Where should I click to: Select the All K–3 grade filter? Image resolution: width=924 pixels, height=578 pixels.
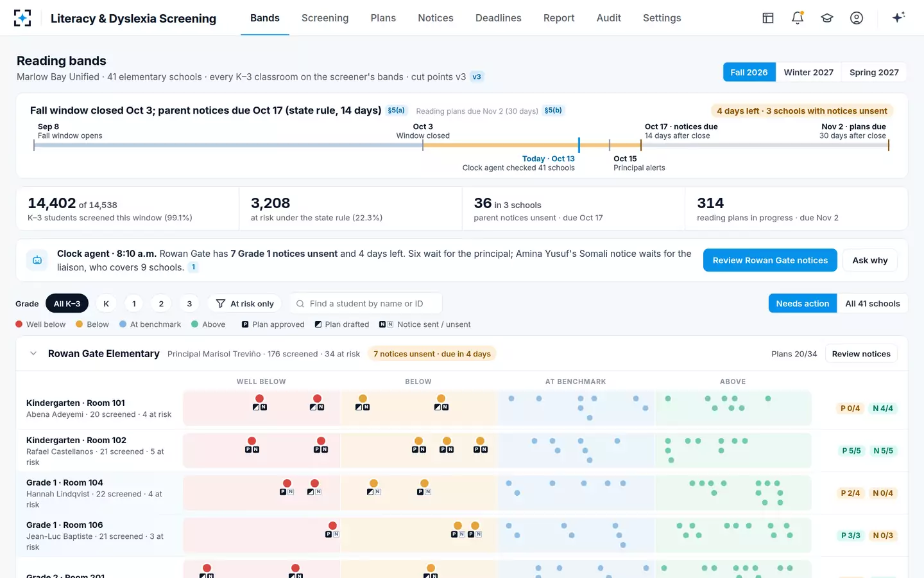tap(67, 304)
